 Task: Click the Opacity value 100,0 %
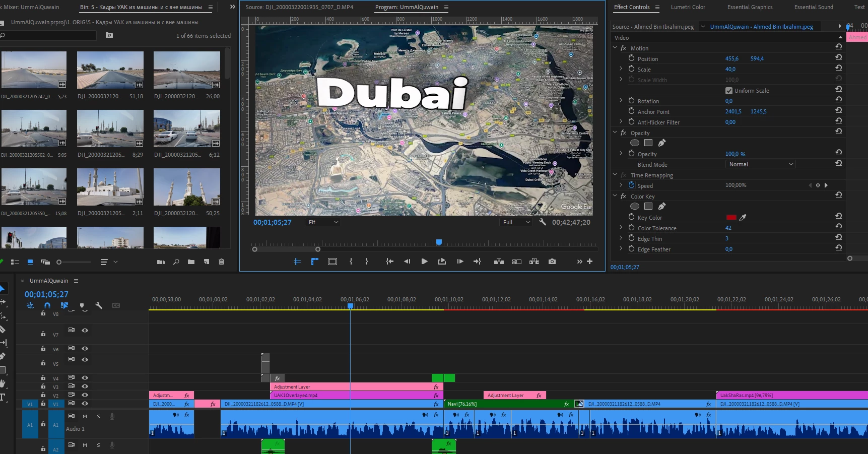[735, 154]
